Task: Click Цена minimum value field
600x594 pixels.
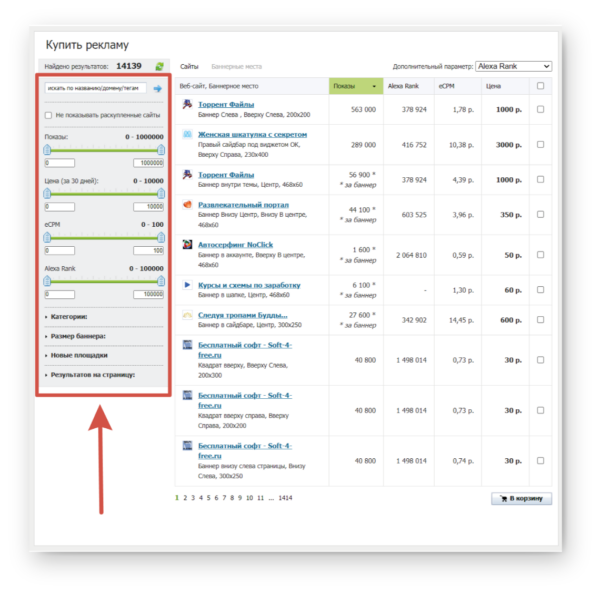Action: click(60, 207)
